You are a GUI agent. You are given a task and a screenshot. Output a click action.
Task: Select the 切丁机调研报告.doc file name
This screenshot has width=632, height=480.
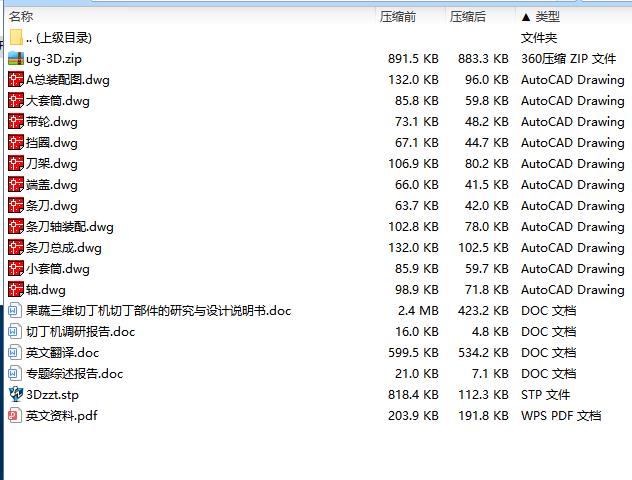(x=81, y=332)
